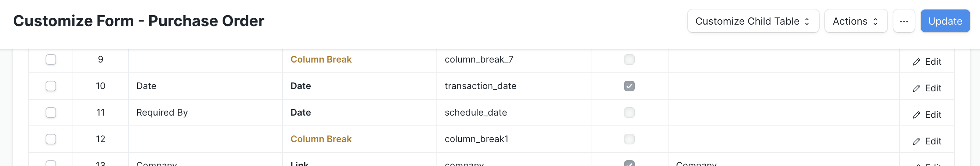Click the pencil icon for column_break1 row
This screenshot has width=980, height=166.
(916, 142)
